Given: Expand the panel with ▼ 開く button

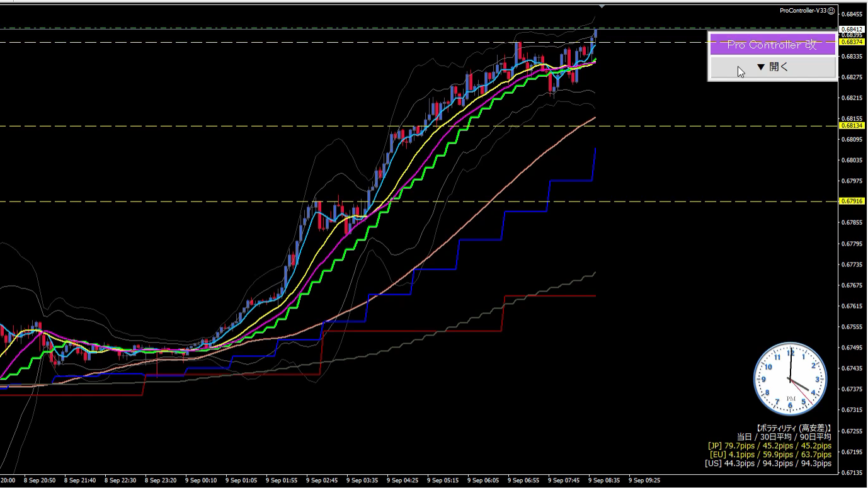Looking at the screenshot, I should pyautogui.click(x=773, y=67).
